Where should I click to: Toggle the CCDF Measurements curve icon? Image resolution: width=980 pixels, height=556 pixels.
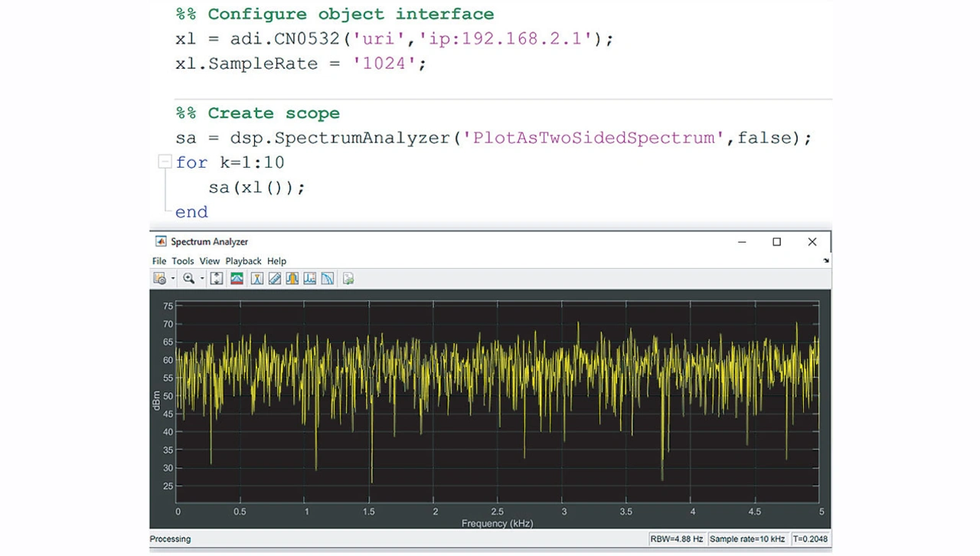click(x=328, y=279)
